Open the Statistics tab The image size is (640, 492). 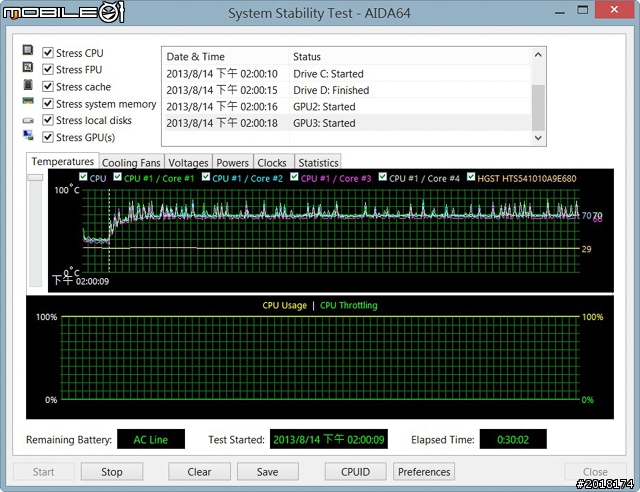pos(318,163)
